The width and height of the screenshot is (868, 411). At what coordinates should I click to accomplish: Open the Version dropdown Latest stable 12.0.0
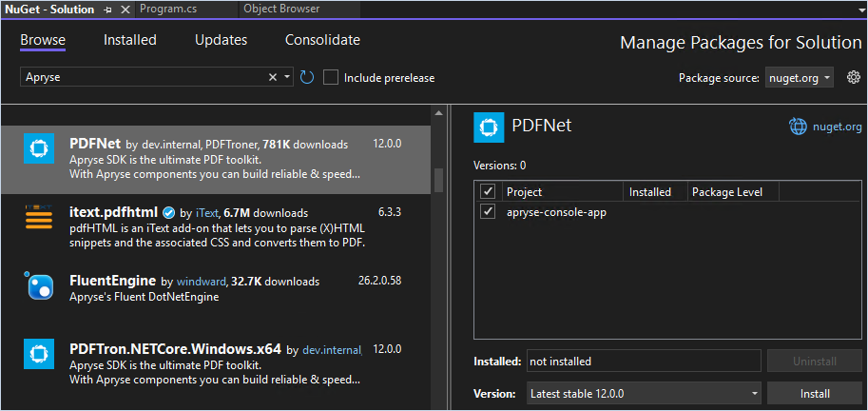click(x=645, y=394)
